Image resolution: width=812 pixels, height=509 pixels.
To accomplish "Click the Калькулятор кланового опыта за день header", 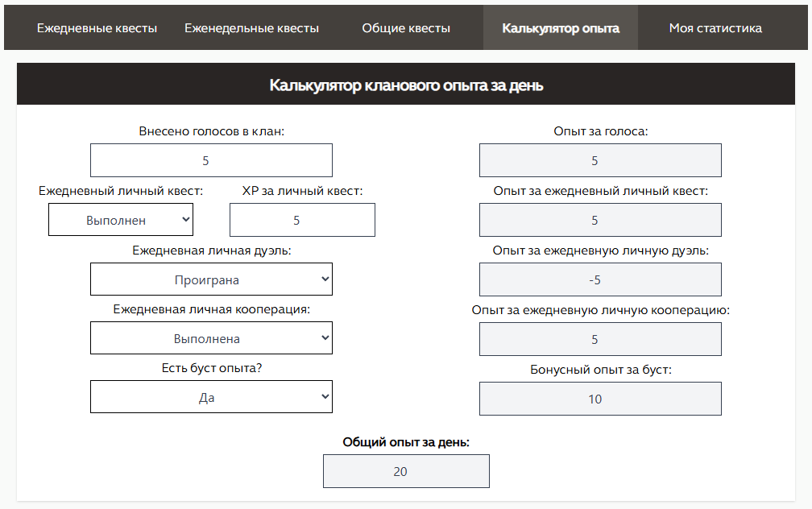I will click(x=406, y=85).
